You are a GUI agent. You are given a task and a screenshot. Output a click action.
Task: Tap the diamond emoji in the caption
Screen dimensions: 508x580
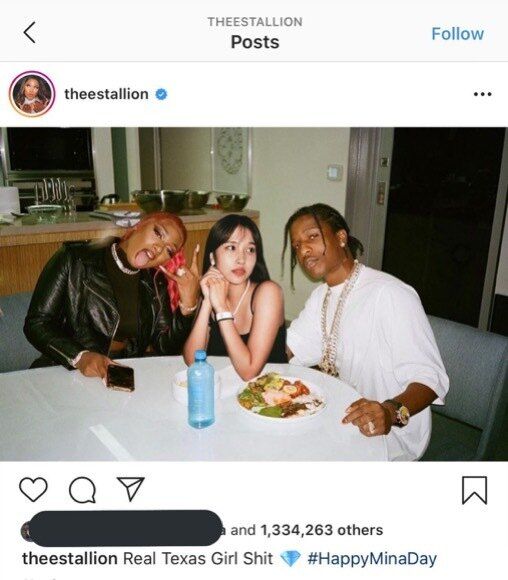point(290,559)
